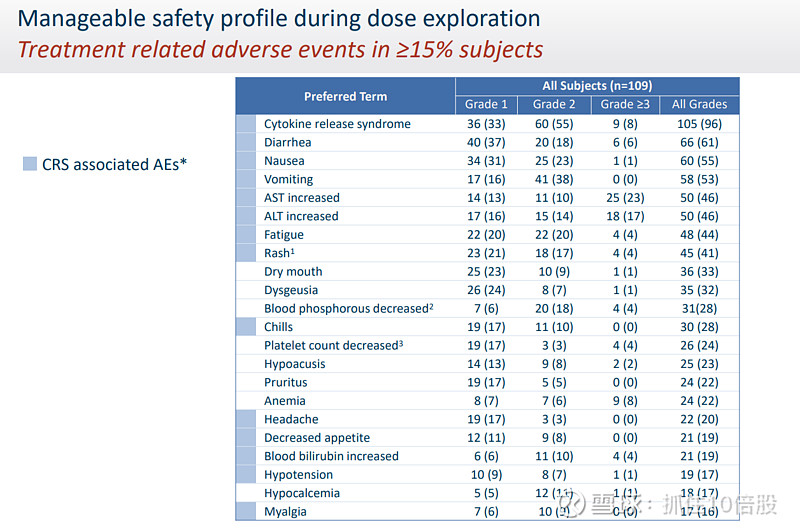
Task: Click 'Platelet count decreased' row label
Action: tap(333, 345)
